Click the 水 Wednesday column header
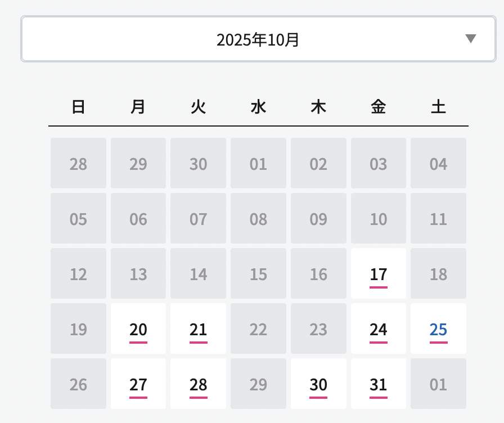The width and height of the screenshot is (504, 423). point(258,107)
